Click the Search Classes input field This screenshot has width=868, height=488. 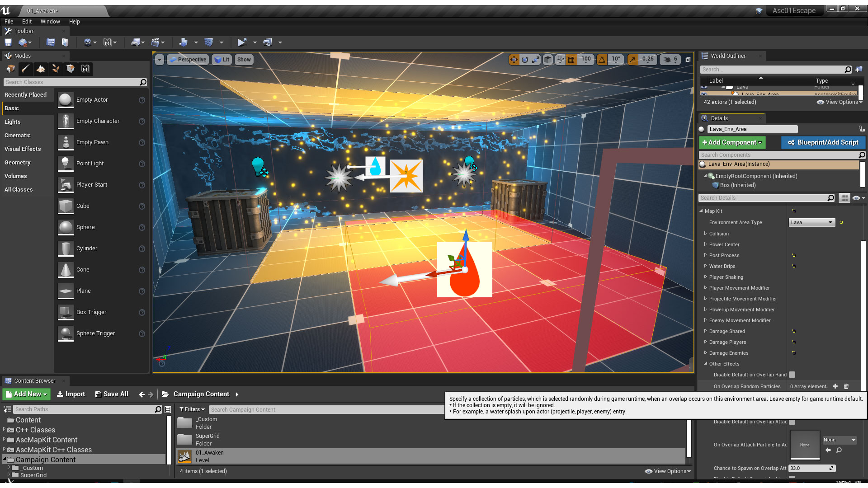pyautogui.click(x=72, y=82)
